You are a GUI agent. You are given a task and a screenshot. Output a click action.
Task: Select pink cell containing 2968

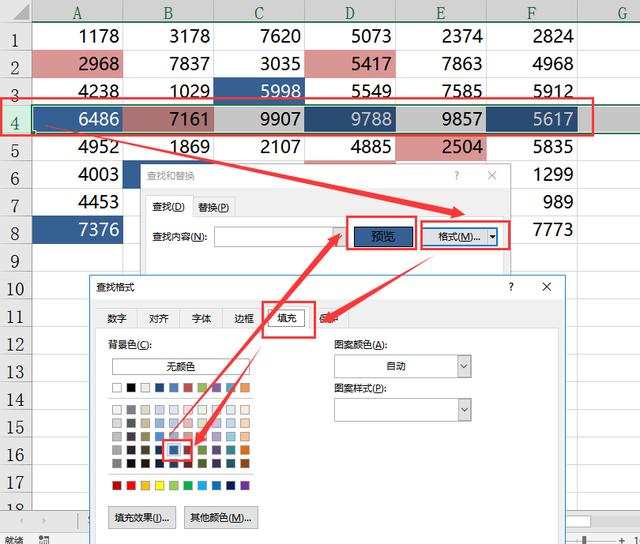pyautogui.click(x=78, y=64)
